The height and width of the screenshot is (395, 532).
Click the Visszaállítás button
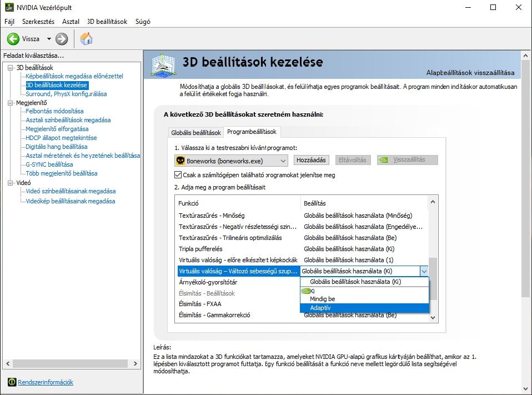[x=408, y=160]
